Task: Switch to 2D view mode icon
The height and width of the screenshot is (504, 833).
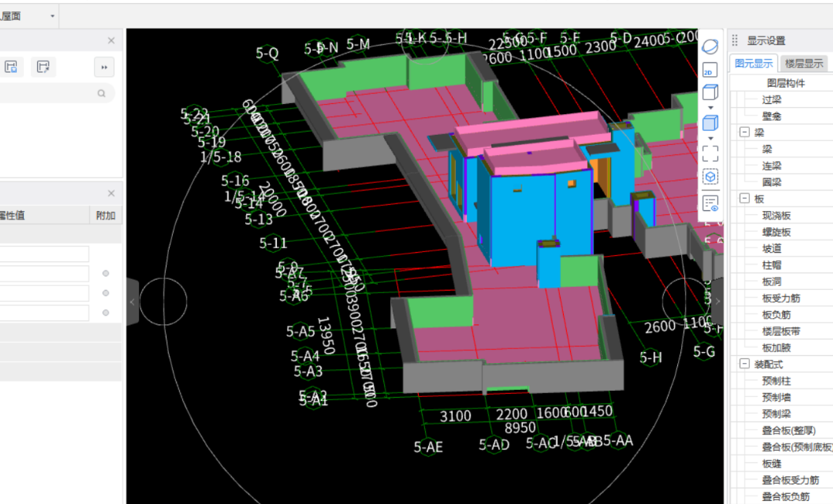Action: (x=710, y=71)
